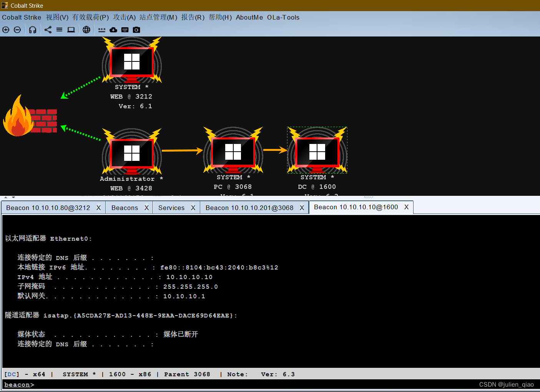Screen dimensions: 540x392
Task: Open the Cobalt Strike menu
Action: pos(22,17)
